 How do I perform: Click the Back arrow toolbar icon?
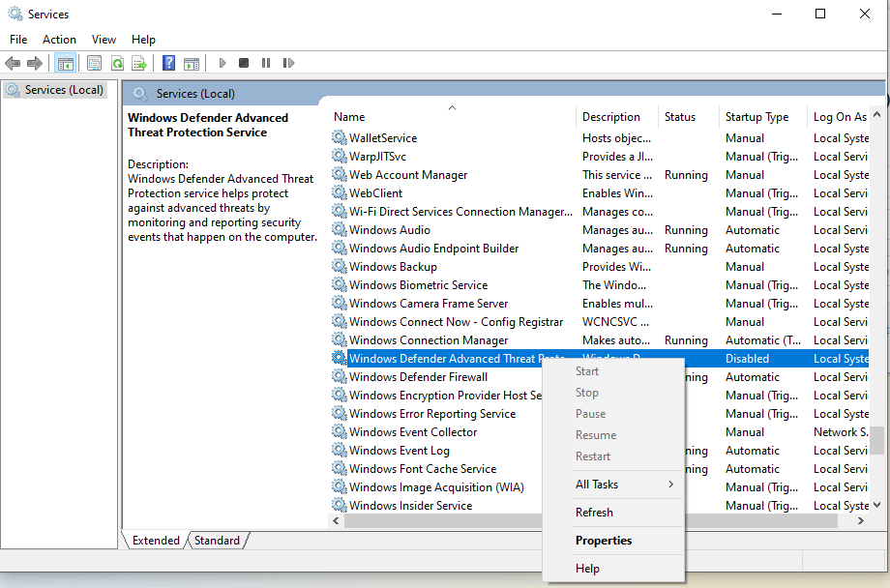click(x=13, y=63)
